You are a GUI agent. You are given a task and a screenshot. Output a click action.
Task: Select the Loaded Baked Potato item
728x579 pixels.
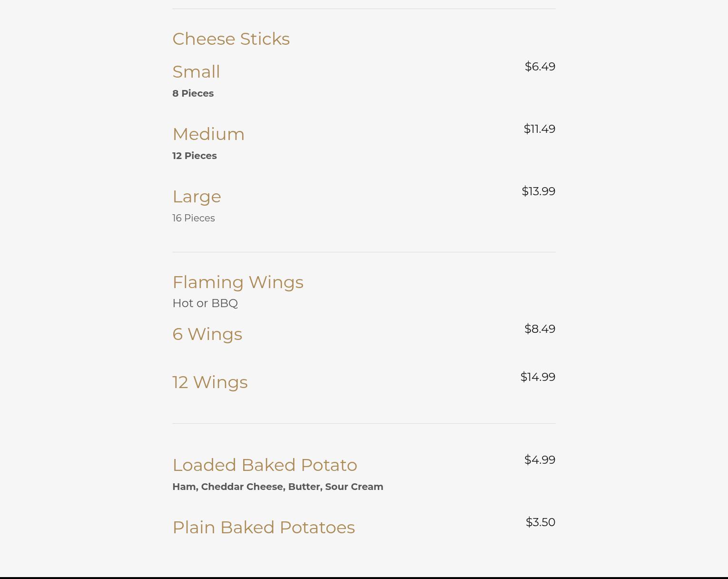coord(265,465)
